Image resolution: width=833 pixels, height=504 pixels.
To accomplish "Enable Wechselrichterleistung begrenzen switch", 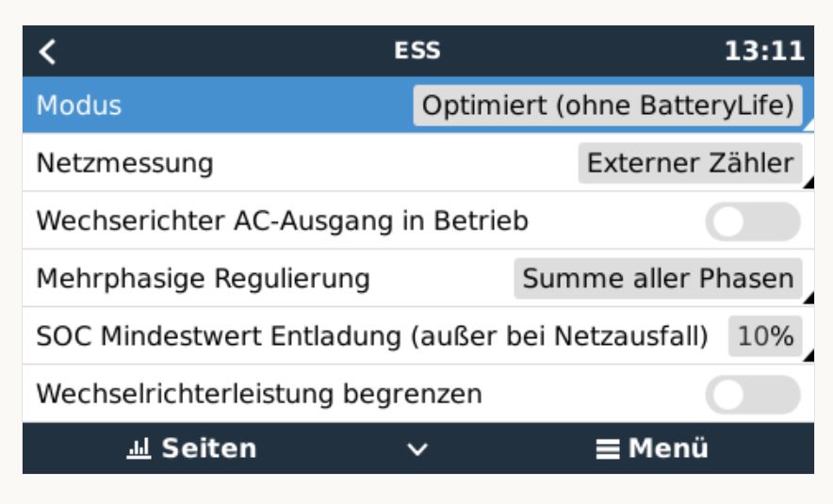I will [x=753, y=395].
